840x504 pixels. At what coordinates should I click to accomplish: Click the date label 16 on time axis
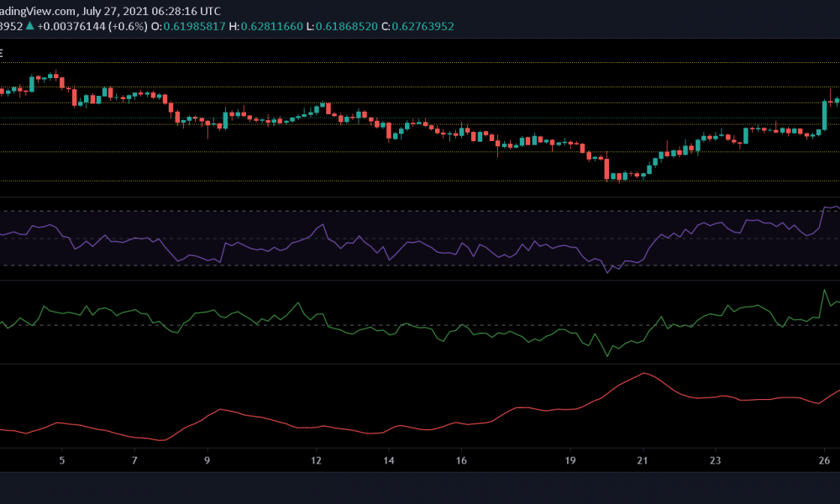[x=461, y=460]
